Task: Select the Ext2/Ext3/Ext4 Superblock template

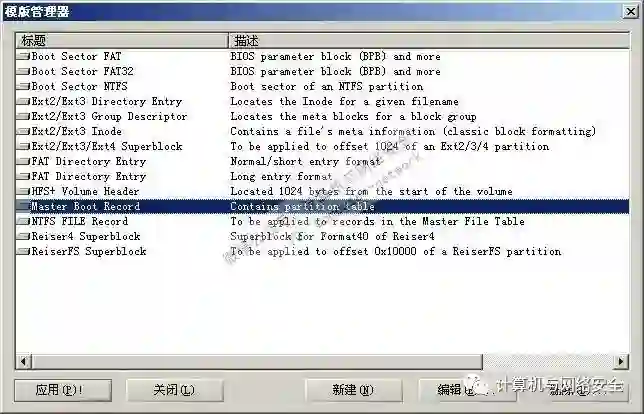Action: pyautogui.click(x=322, y=146)
